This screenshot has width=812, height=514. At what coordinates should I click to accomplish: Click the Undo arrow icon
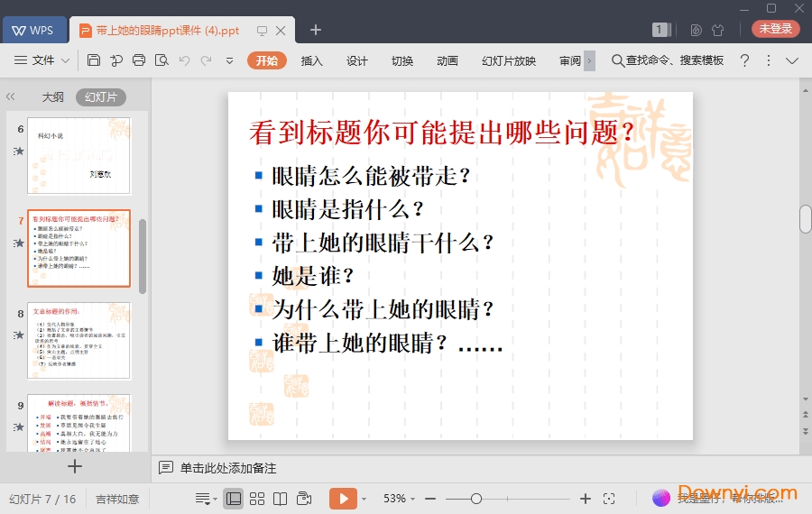(x=184, y=60)
